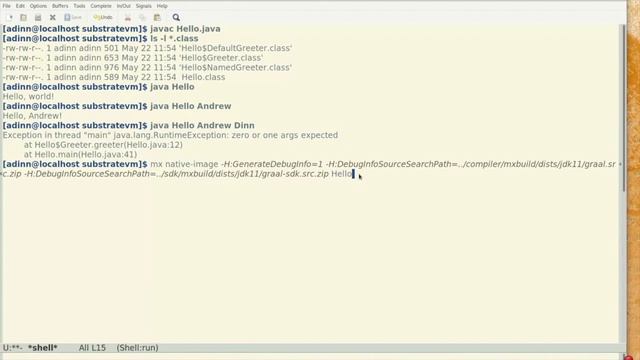Click 'Hello.class' file name in listing
This screenshot has width=640, height=360.
(203, 77)
